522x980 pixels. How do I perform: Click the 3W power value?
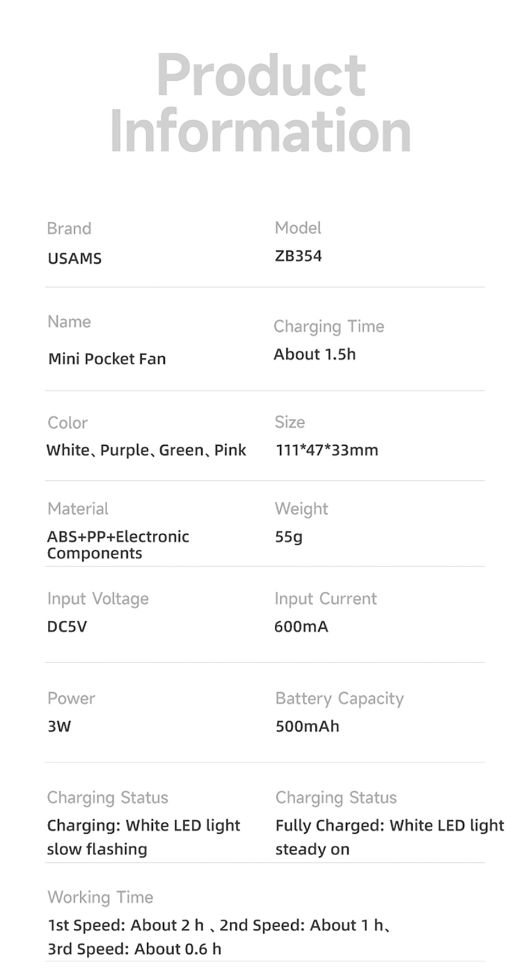pyautogui.click(x=59, y=727)
